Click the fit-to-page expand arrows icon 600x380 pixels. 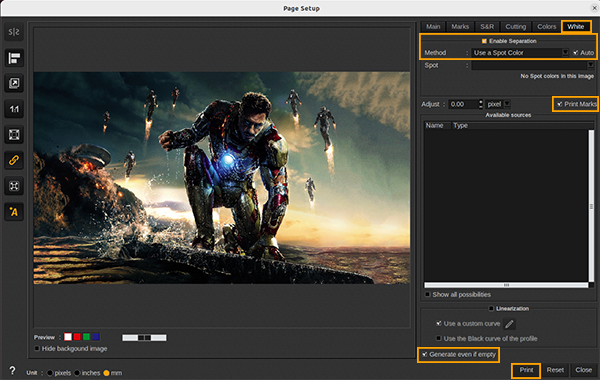tap(14, 135)
